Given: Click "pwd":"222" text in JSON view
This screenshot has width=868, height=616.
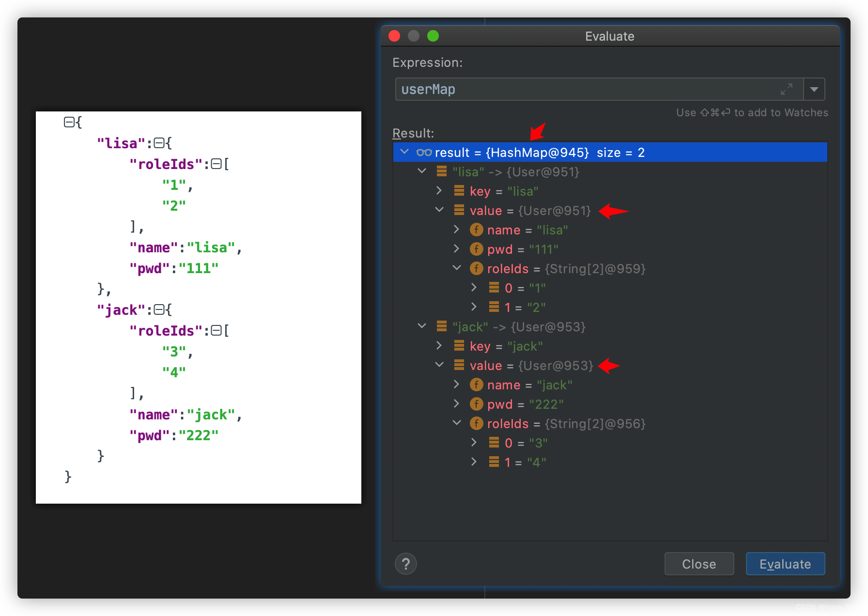Looking at the screenshot, I should 174,435.
